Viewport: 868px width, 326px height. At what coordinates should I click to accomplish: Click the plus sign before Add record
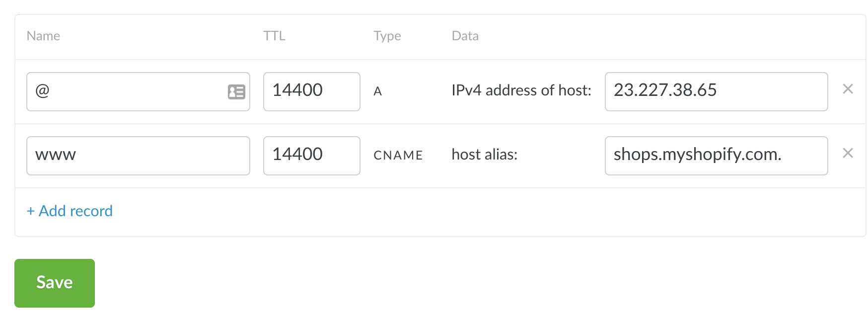pyautogui.click(x=31, y=211)
